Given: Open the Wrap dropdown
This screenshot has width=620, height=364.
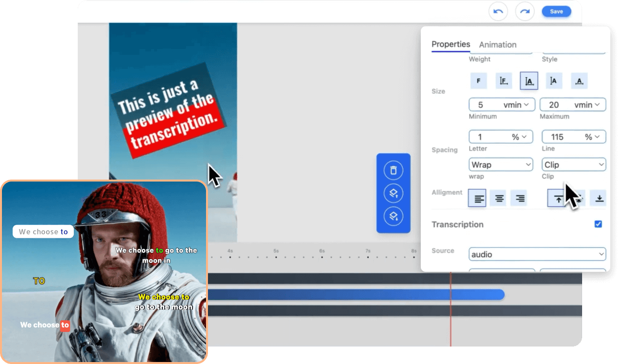Looking at the screenshot, I should pos(501,165).
